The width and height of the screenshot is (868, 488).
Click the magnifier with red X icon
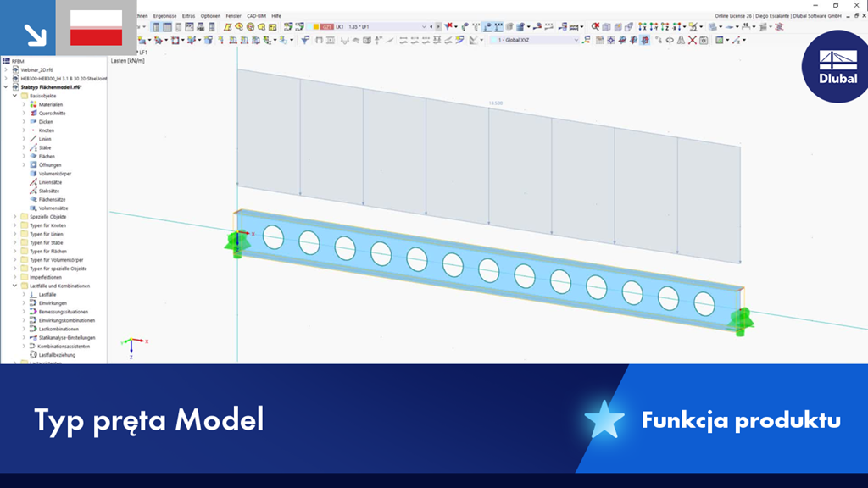pos(595,26)
